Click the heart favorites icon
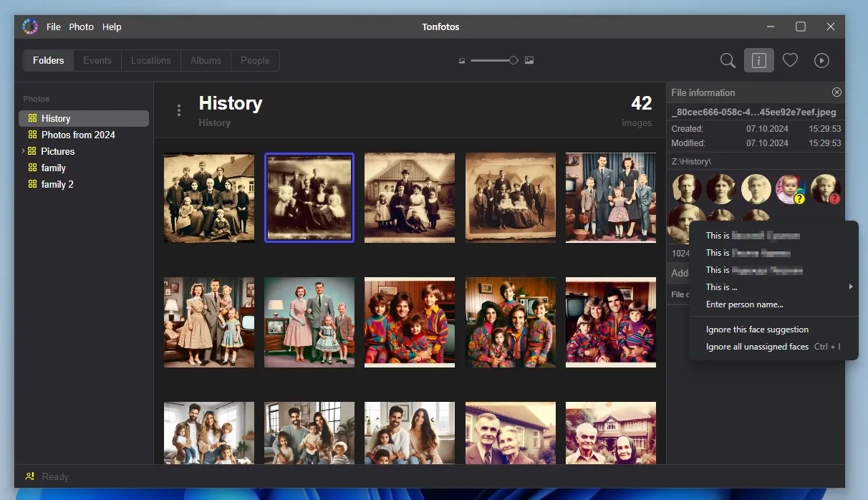 click(790, 61)
